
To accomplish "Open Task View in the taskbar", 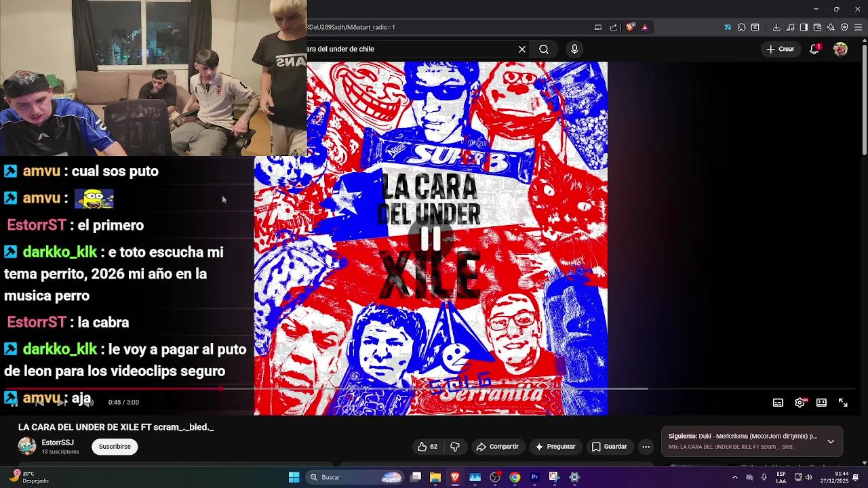I will coord(416,477).
